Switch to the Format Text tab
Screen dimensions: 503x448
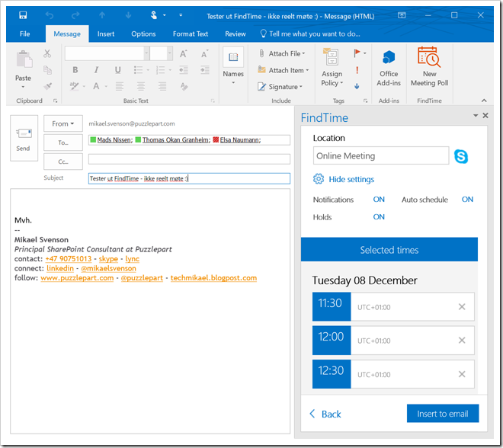tap(191, 34)
